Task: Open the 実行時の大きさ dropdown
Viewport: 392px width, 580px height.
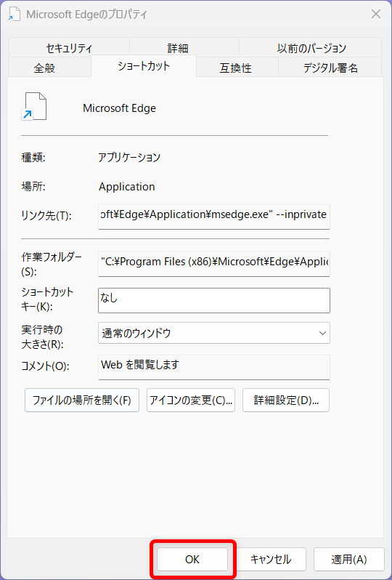Action: [x=214, y=333]
